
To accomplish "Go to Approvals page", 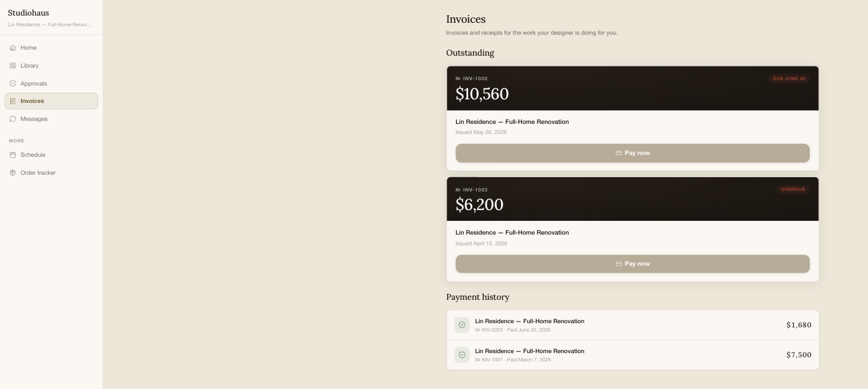I will point(51,84).
